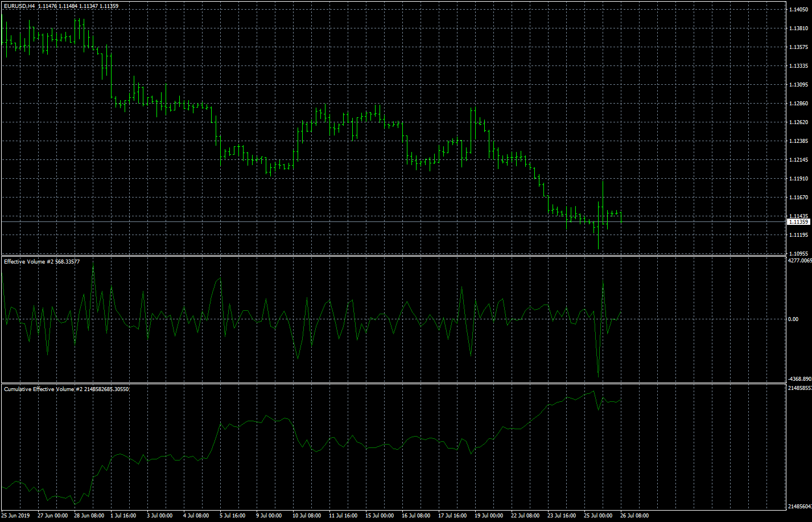Image resolution: width=812 pixels, height=522 pixels.
Task: Click the 1.14050 price axis label
Action: (x=799, y=9)
